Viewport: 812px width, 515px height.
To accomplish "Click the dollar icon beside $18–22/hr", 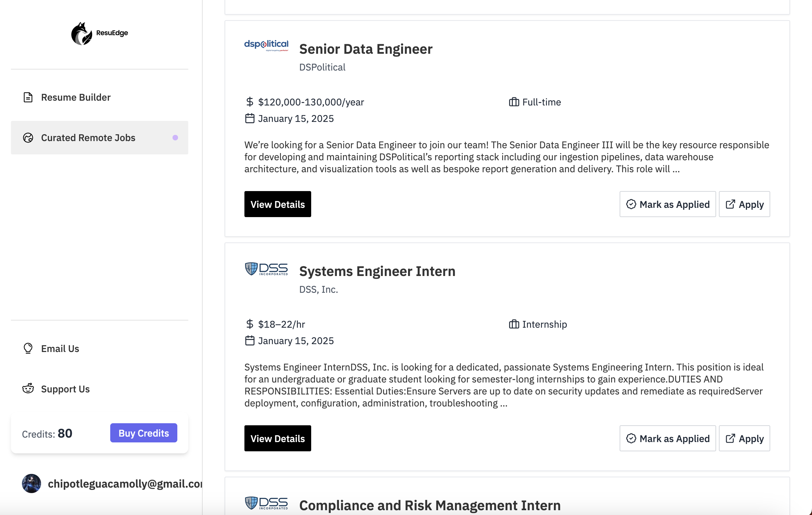I will tap(250, 324).
